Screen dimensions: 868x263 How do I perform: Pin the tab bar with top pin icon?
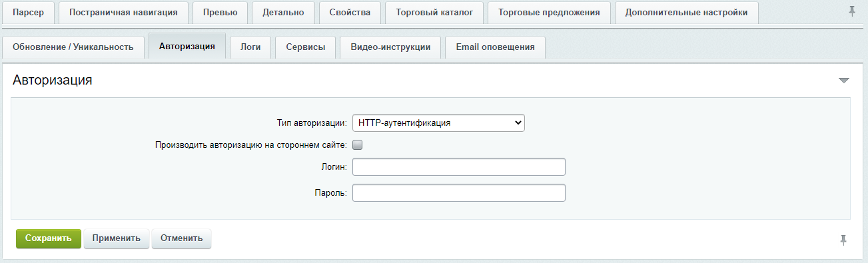pos(852,11)
